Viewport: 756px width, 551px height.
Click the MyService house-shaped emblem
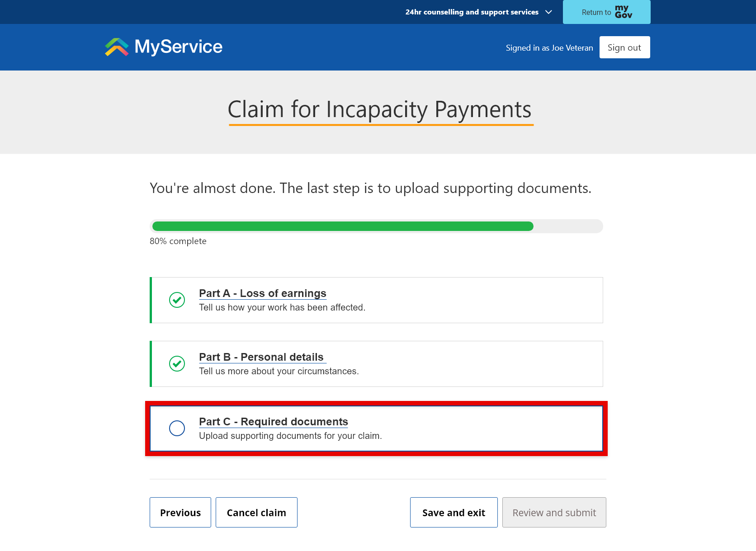pos(116,47)
